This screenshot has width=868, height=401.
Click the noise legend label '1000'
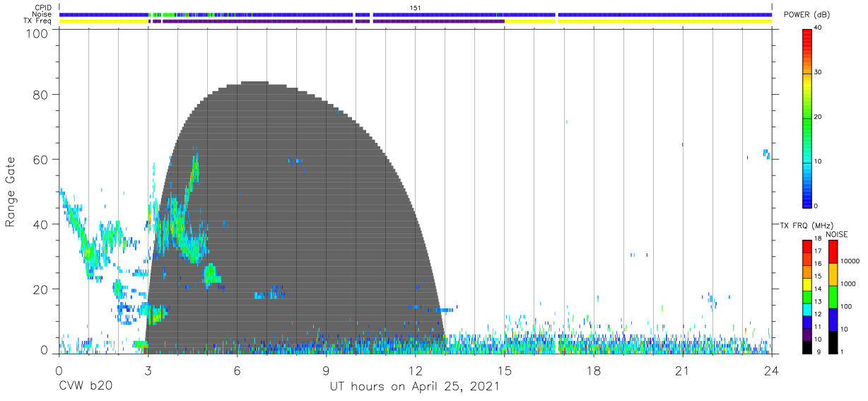(848, 284)
